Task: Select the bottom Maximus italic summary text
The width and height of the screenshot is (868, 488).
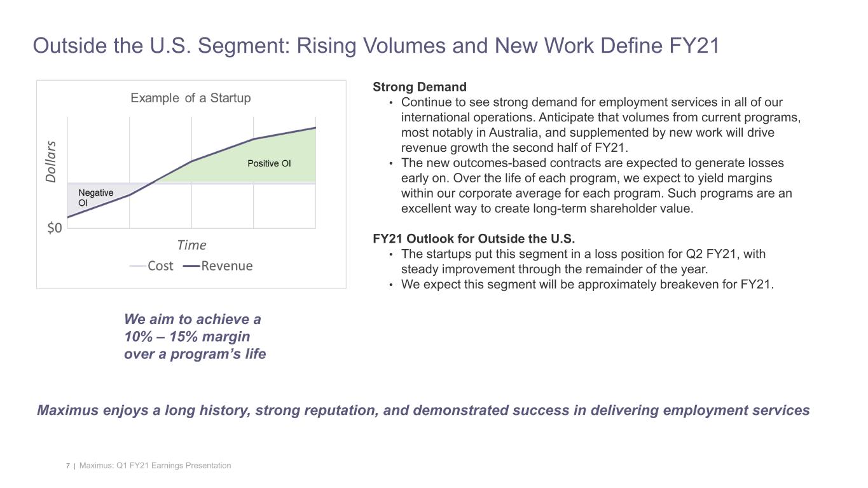Action: coord(424,409)
